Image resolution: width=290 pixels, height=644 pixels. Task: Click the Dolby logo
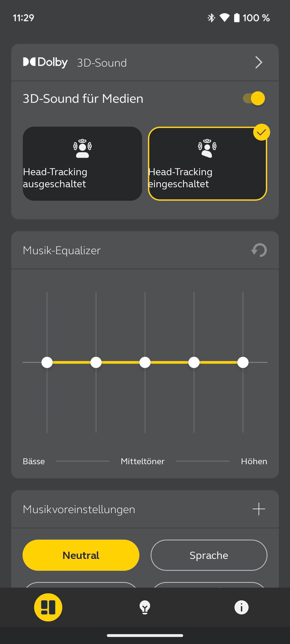(x=45, y=62)
